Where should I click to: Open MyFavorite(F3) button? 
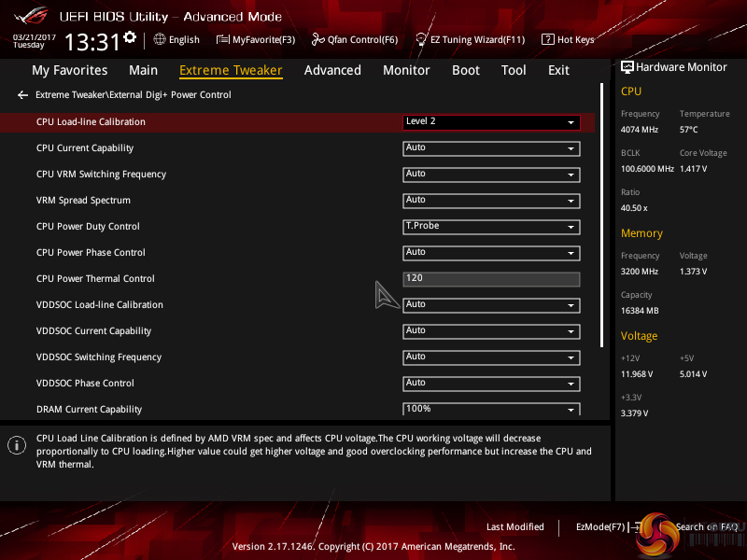pos(256,39)
